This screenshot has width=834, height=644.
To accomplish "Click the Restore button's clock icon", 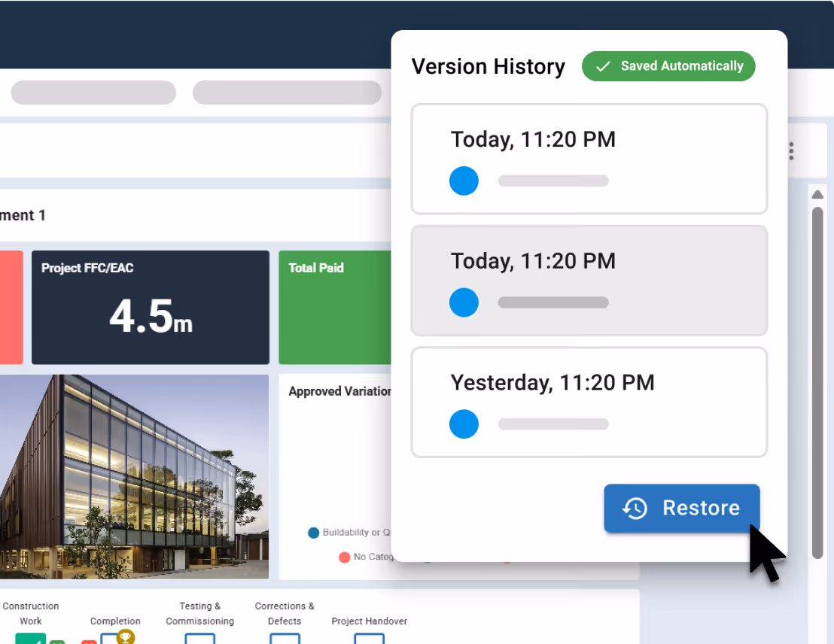I will coord(636,509).
